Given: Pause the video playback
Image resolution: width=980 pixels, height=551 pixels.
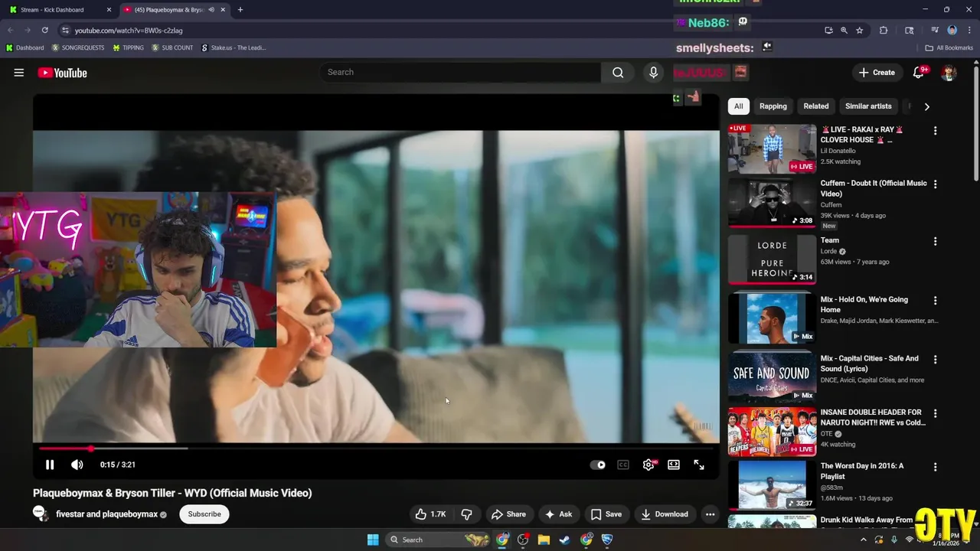Looking at the screenshot, I should pyautogui.click(x=50, y=465).
